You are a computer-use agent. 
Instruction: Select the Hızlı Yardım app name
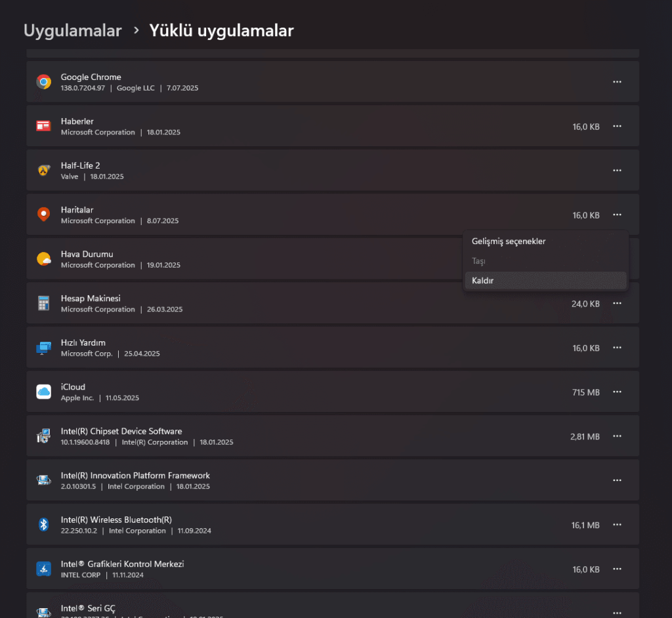83,343
